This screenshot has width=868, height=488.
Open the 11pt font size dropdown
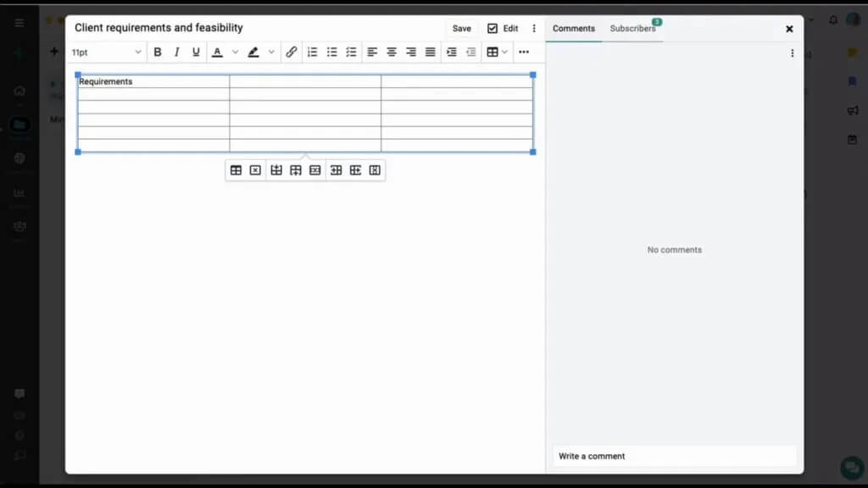tap(107, 53)
